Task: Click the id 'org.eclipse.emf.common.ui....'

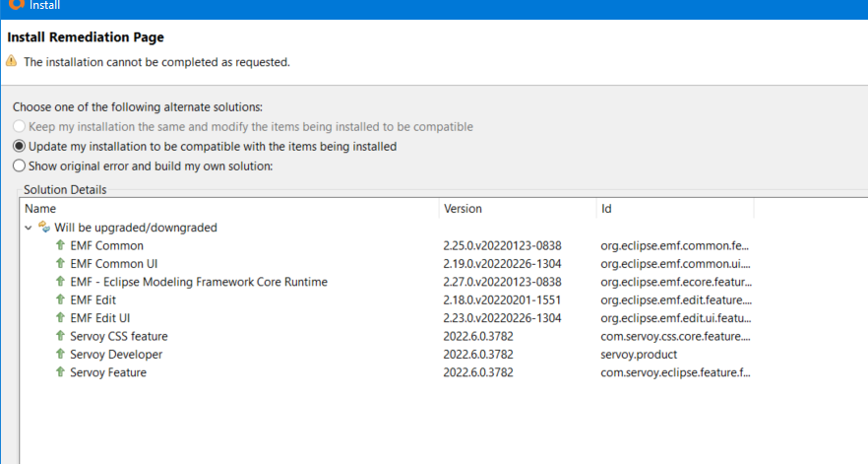Action: click(x=676, y=264)
